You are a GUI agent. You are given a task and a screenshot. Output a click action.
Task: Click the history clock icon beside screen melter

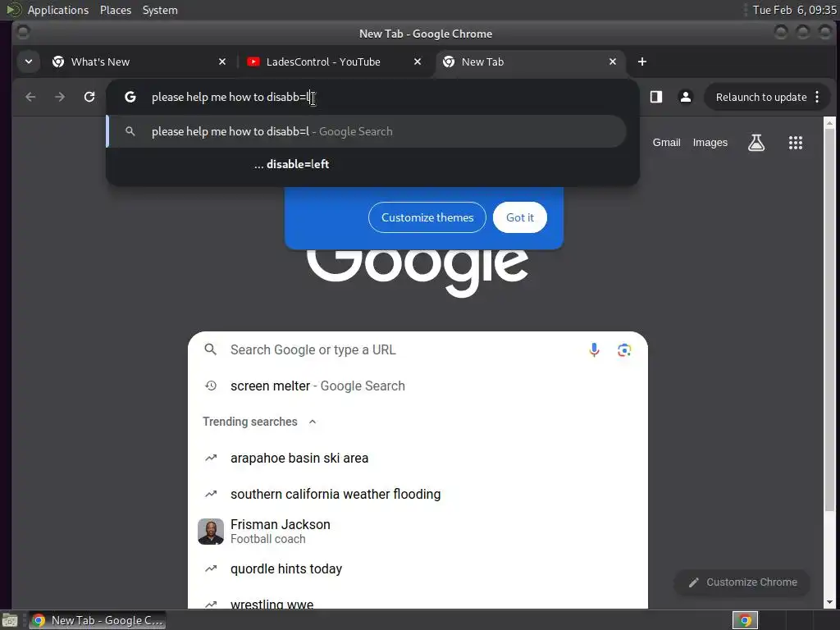click(211, 386)
